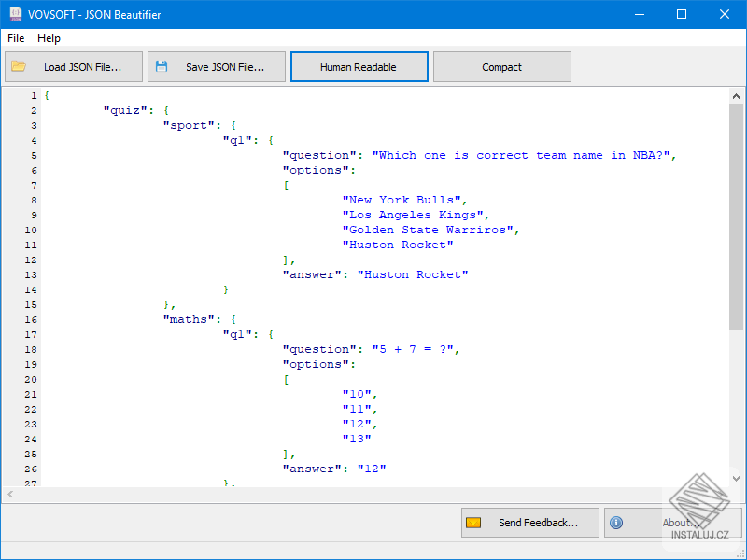The height and width of the screenshot is (560, 747).
Task: Click the scroll-left arrow of the horizontal scrollbar
Action: (9, 493)
